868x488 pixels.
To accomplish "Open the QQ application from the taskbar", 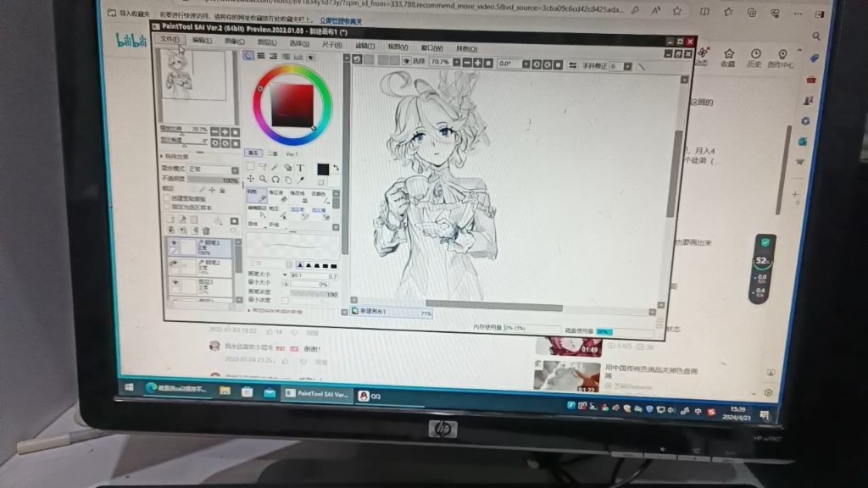I will (x=364, y=396).
